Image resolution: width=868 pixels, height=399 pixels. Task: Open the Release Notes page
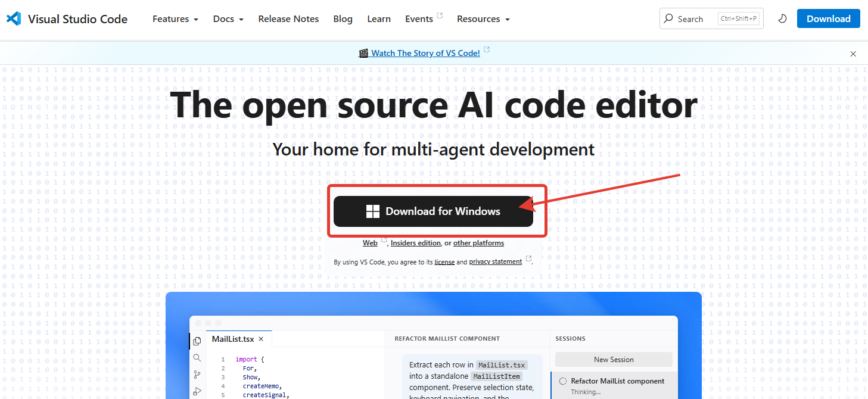288,19
